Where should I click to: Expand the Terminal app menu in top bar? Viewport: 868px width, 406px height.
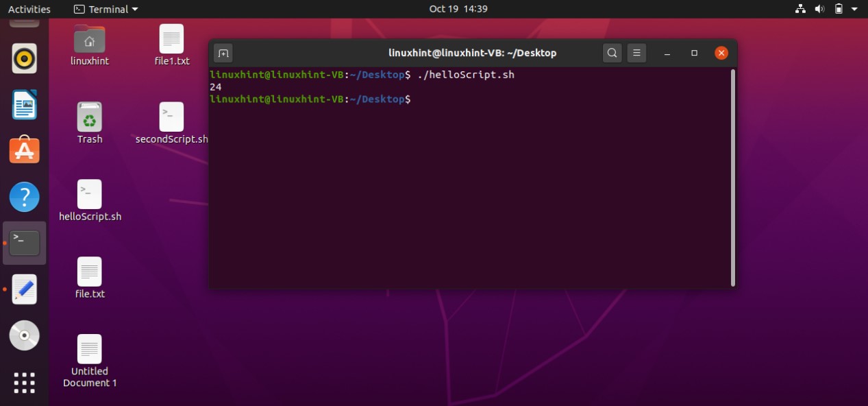(x=106, y=9)
